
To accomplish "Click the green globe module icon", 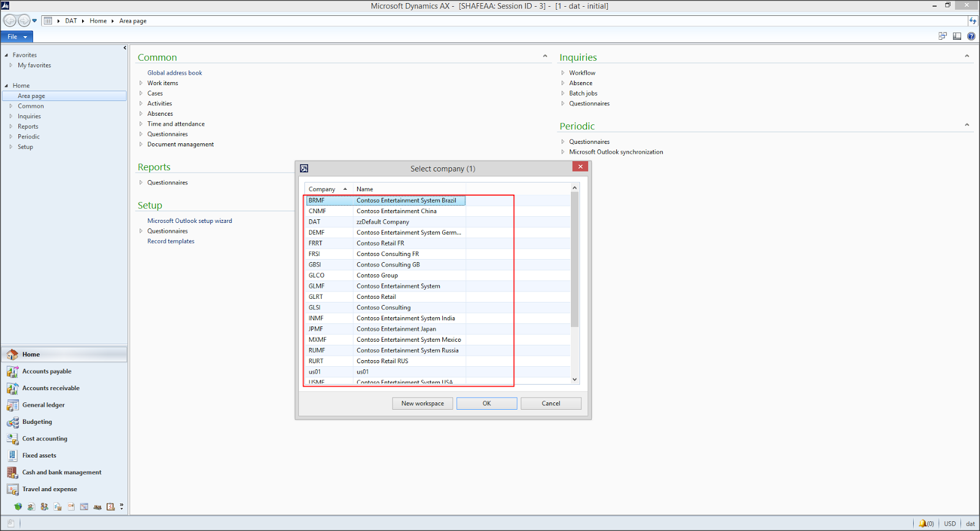I will pos(18,507).
